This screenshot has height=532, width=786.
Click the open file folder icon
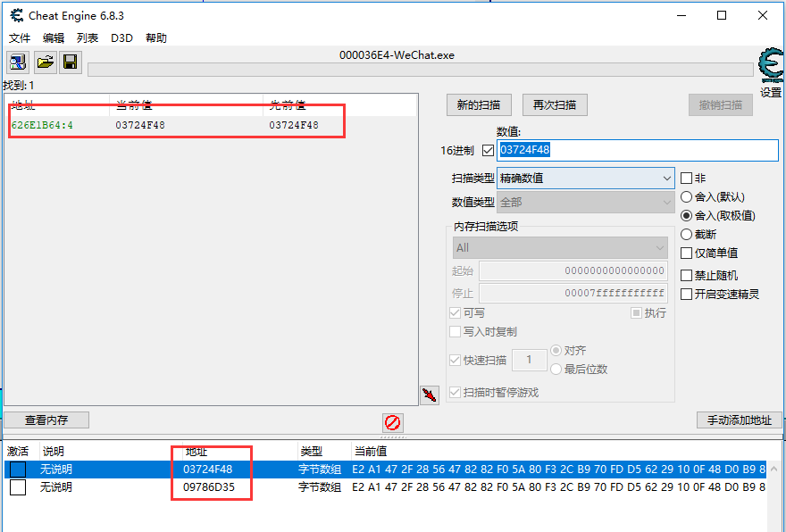point(46,62)
